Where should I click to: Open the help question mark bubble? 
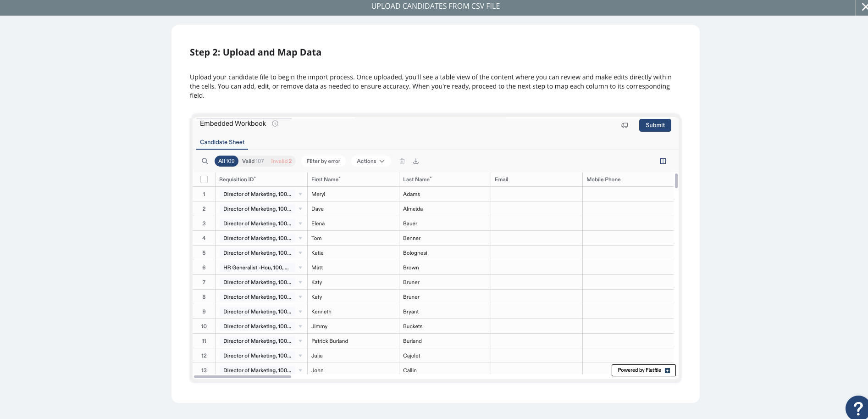(x=857, y=408)
